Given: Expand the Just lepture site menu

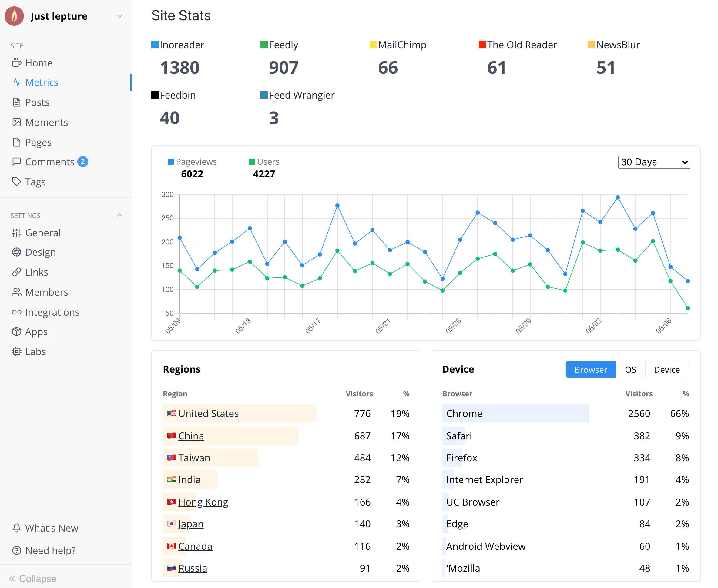Looking at the screenshot, I should pos(119,16).
